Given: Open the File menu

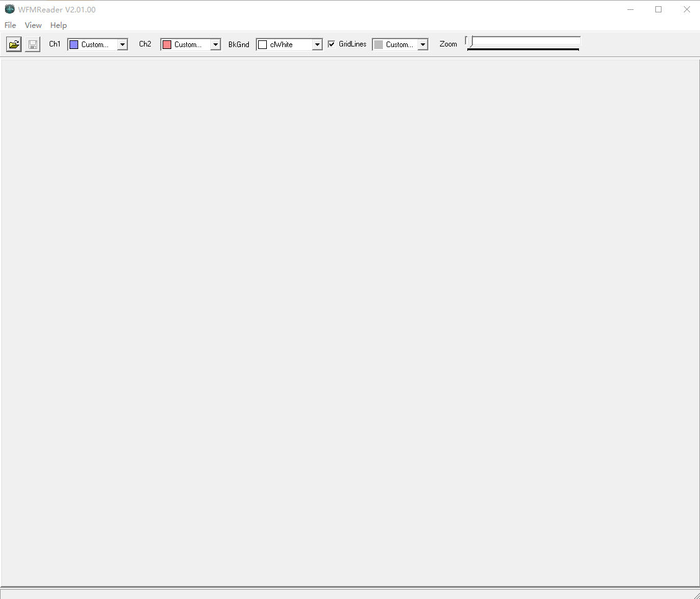Looking at the screenshot, I should coord(11,25).
